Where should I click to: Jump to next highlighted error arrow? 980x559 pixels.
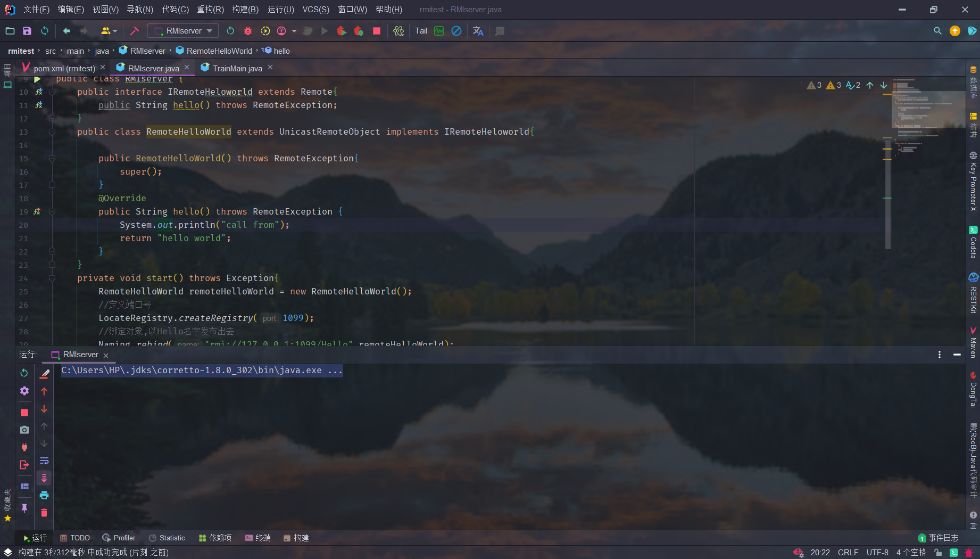884,85
